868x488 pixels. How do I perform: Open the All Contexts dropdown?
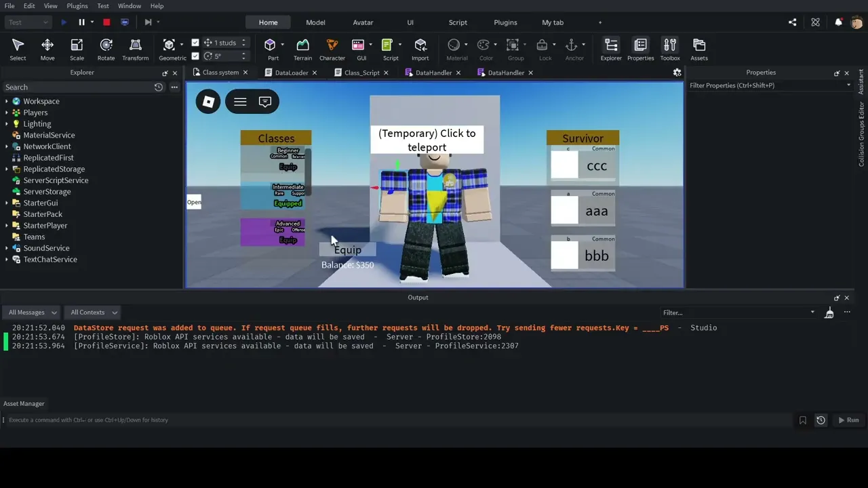(94, 312)
